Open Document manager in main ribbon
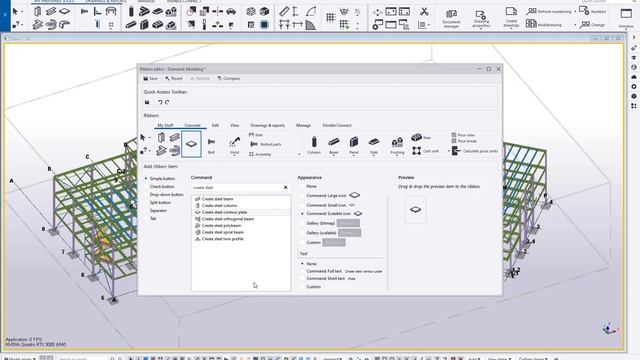The height and width of the screenshot is (360, 640). pyautogui.click(x=451, y=19)
